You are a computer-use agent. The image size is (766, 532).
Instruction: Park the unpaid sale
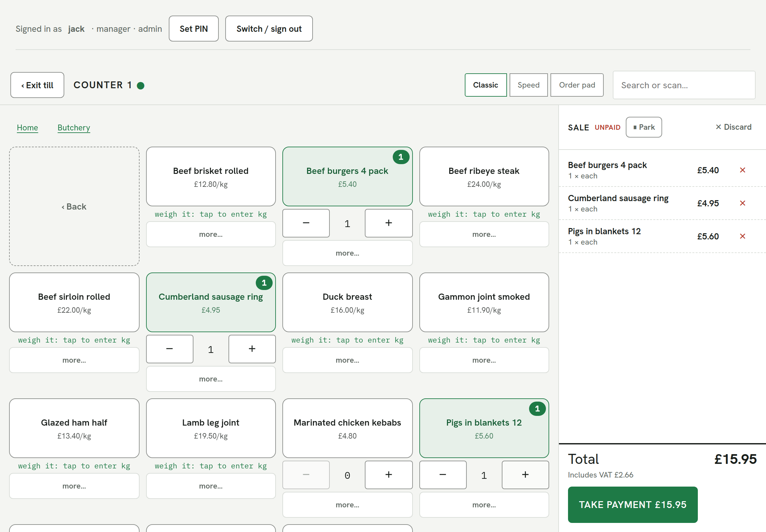(x=644, y=127)
